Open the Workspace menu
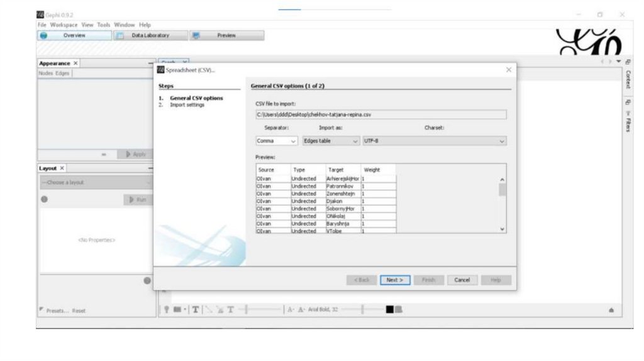 pos(64,25)
